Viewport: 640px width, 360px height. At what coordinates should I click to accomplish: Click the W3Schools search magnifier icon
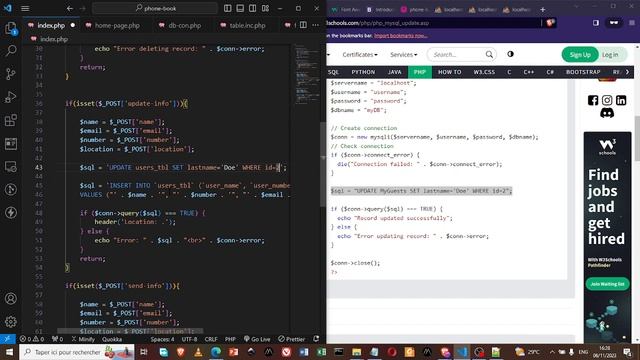[x=489, y=54]
